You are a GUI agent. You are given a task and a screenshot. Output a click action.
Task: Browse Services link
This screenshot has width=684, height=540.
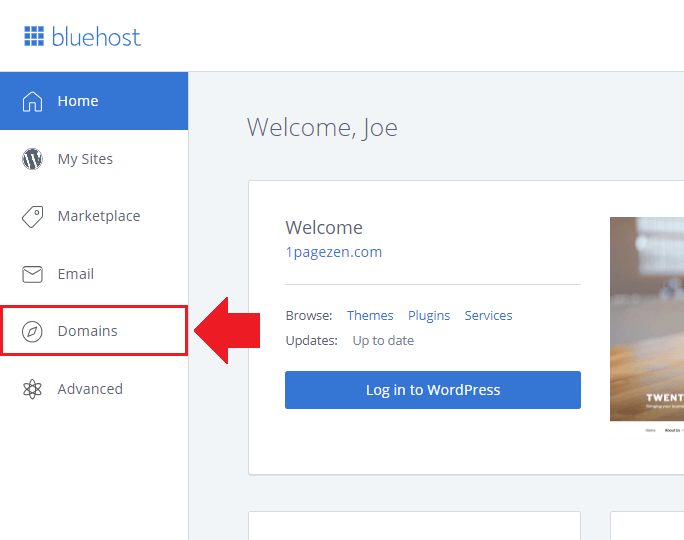pyautogui.click(x=488, y=315)
